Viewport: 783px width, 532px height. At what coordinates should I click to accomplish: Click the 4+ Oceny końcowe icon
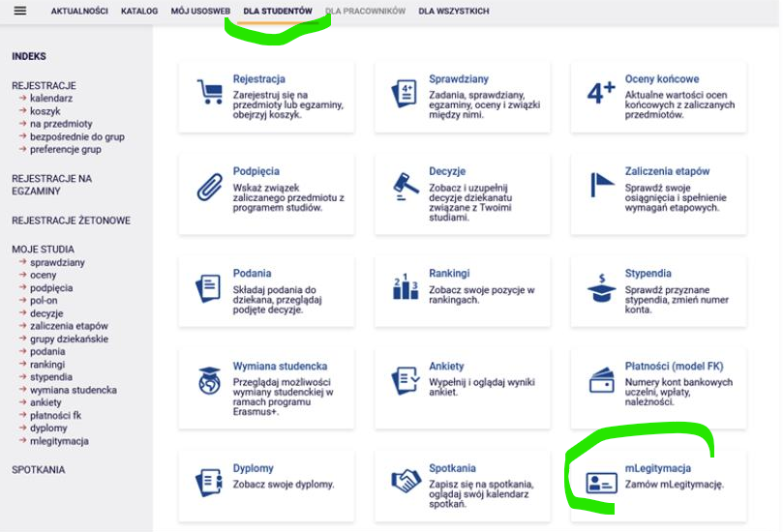[x=602, y=93]
